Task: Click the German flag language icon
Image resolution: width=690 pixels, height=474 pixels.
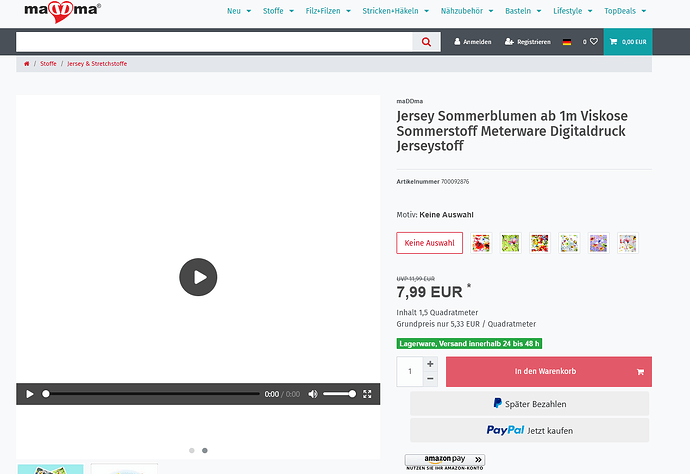Action: point(567,42)
